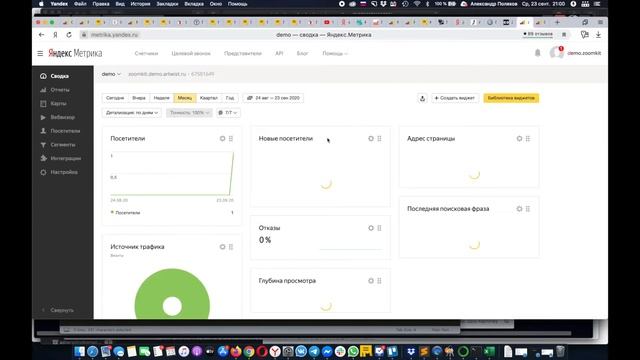Click the Отчеты bar chart icon
The image size is (640, 360).
point(43,90)
